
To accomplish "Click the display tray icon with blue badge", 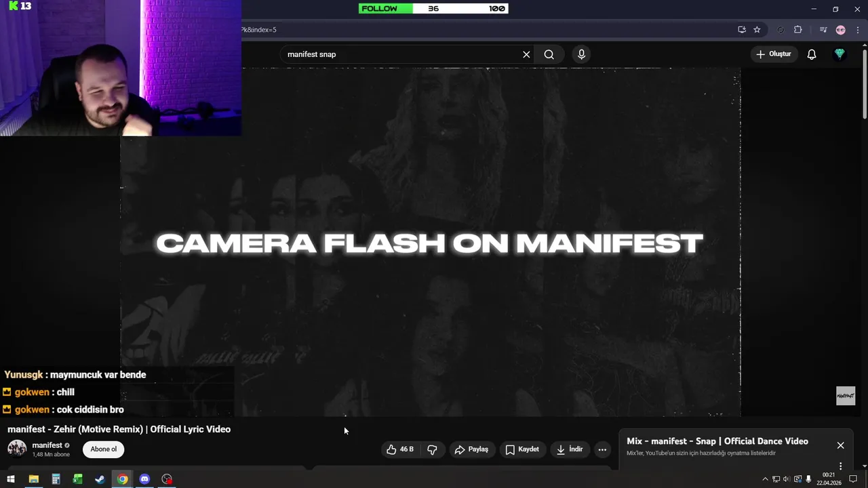I will click(797, 479).
